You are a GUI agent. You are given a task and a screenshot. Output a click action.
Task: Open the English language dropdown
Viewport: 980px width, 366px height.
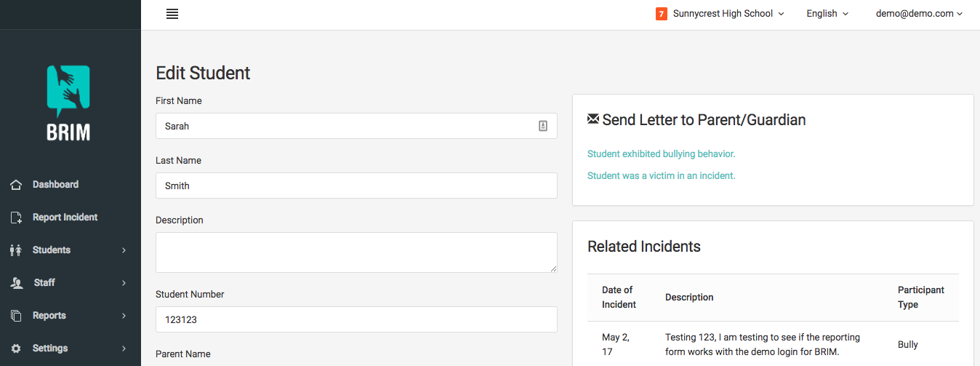827,14
